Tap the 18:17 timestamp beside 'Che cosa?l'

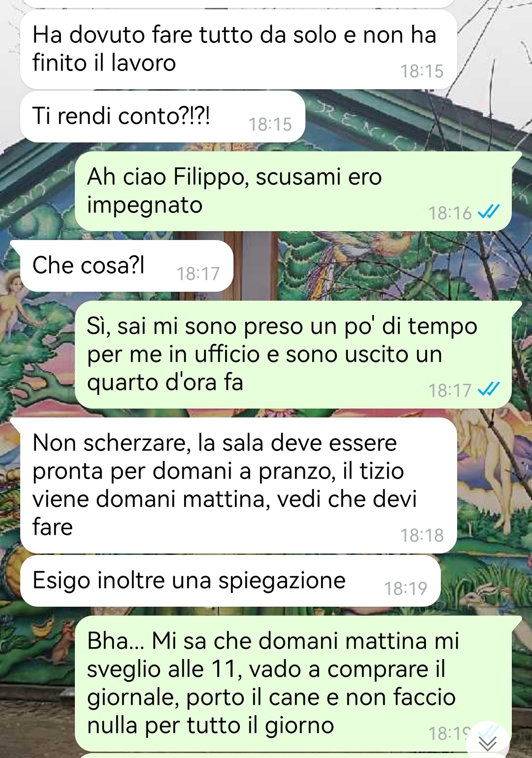pyautogui.click(x=198, y=274)
